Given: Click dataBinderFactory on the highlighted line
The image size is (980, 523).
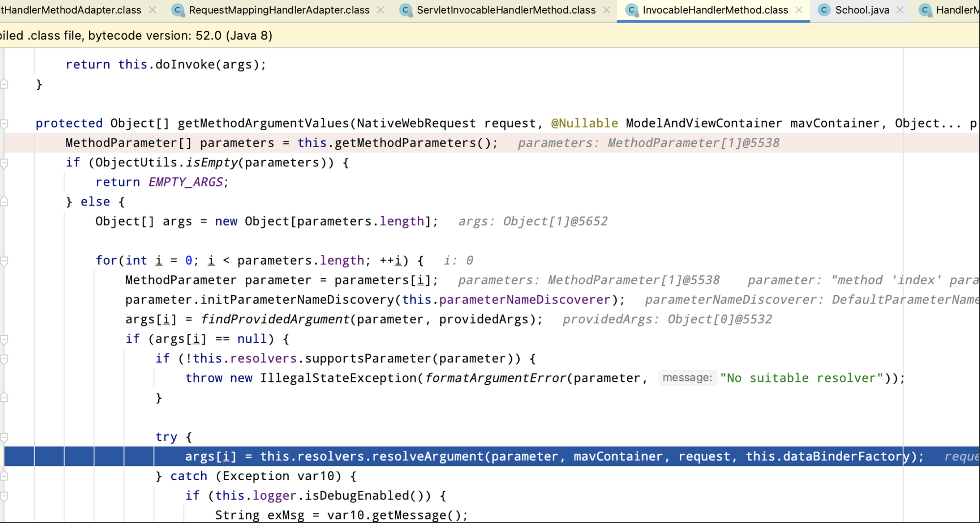Looking at the screenshot, I should click(x=846, y=456).
